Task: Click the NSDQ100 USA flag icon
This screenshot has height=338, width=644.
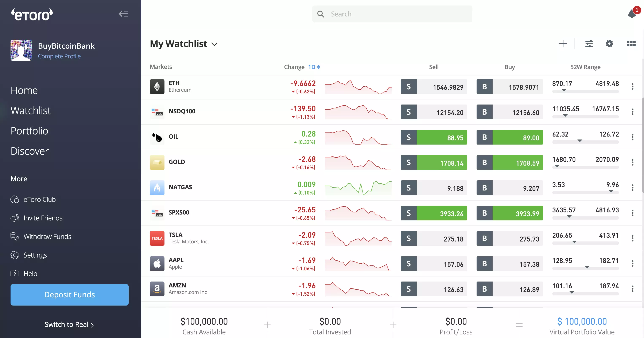Action: pyautogui.click(x=157, y=112)
